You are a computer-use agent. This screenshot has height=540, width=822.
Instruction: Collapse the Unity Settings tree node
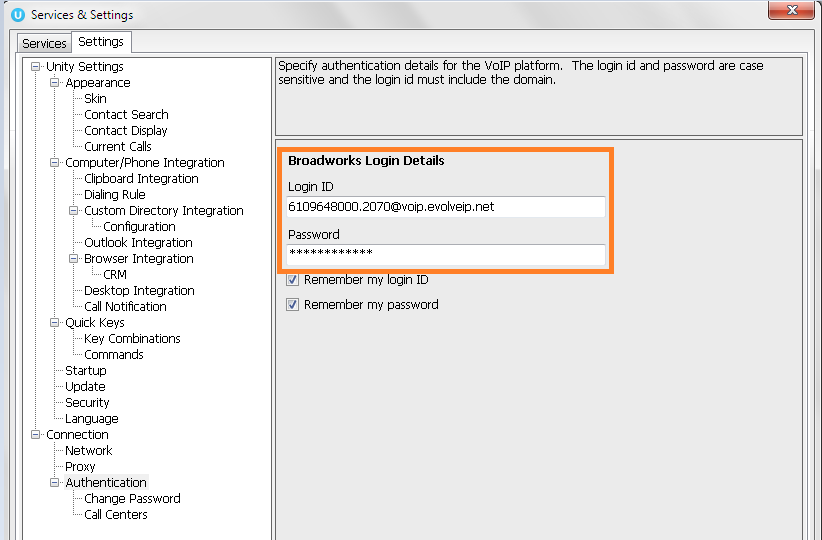[36, 67]
